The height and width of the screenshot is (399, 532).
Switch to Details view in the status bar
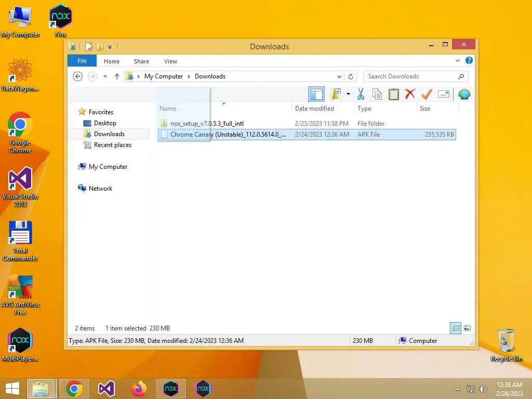[x=455, y=328]
